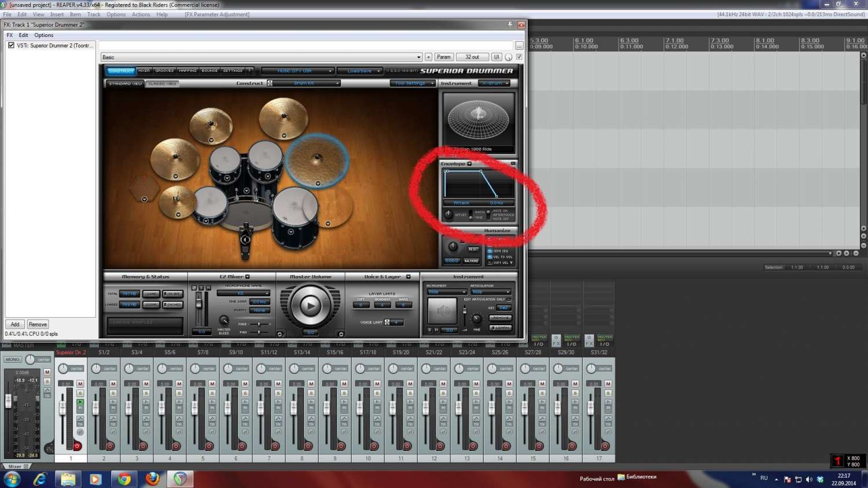
Task: Mute the S1/2 mixer channel
Action: 113,384
